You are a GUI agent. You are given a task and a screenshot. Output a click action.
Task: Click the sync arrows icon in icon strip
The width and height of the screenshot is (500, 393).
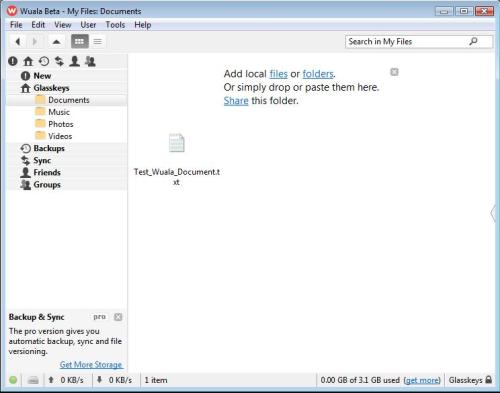point(59,61)
